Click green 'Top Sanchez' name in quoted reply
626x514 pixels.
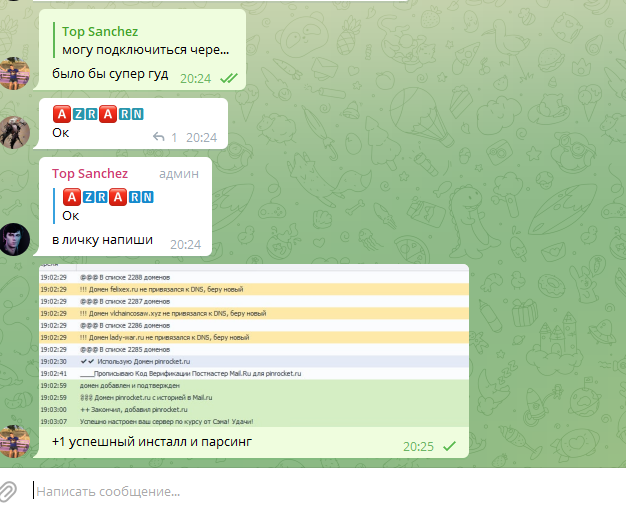point(100,32)
